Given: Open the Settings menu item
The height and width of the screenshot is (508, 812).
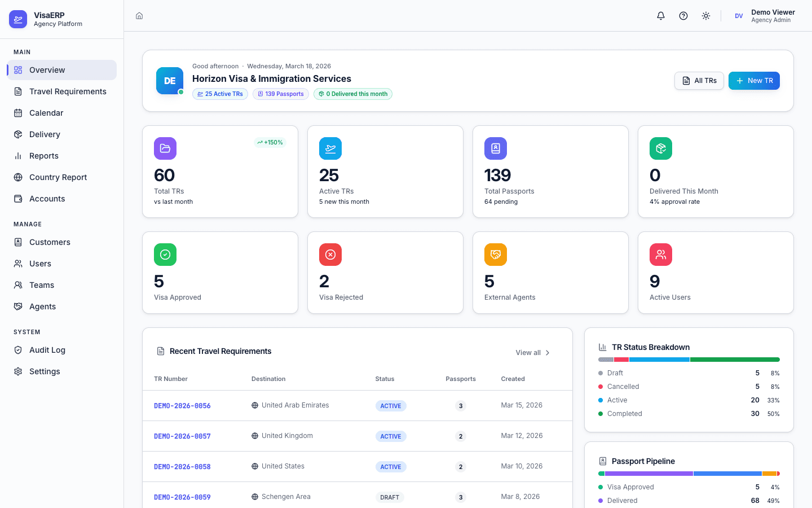Looking at the screenshot, I should pyautogui.click(x=45, y=371).
